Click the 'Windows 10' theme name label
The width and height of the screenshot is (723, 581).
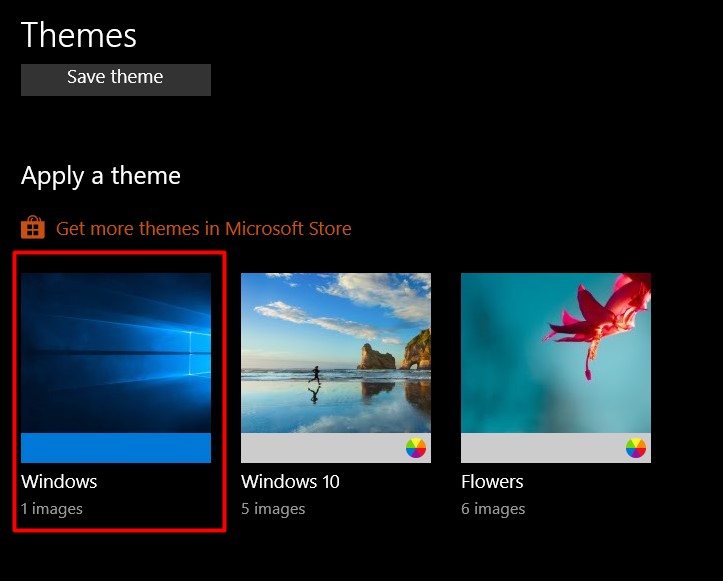[290, 481]
